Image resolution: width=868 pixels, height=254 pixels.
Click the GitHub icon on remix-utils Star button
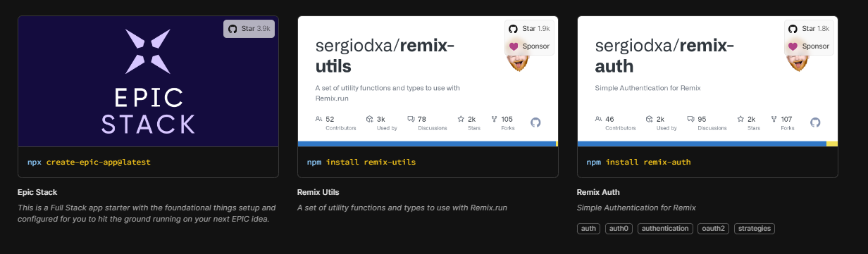[512, 29]
